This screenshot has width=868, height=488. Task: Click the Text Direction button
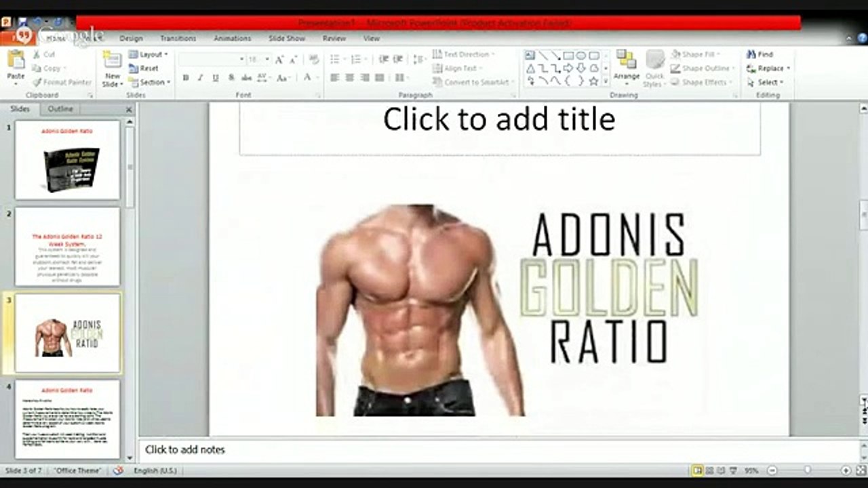point(463,54)
